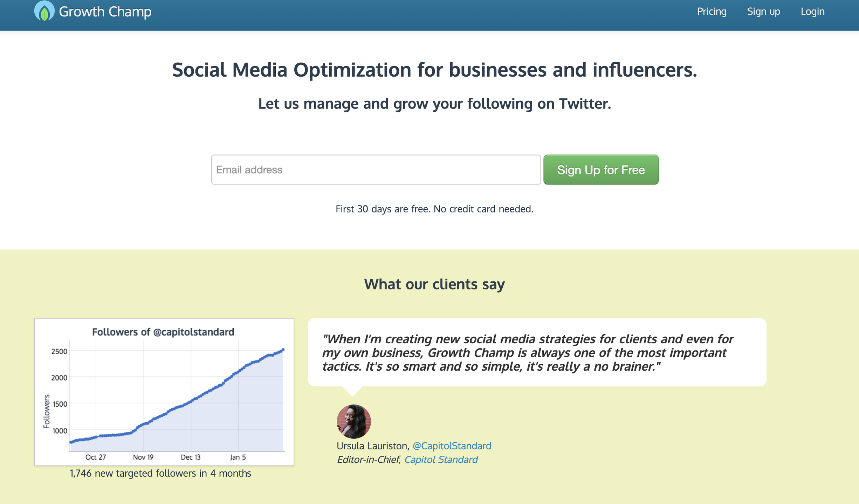Open the @CapitolStandard Twitter link
859x504 pixels.
[x=452, y=446]
